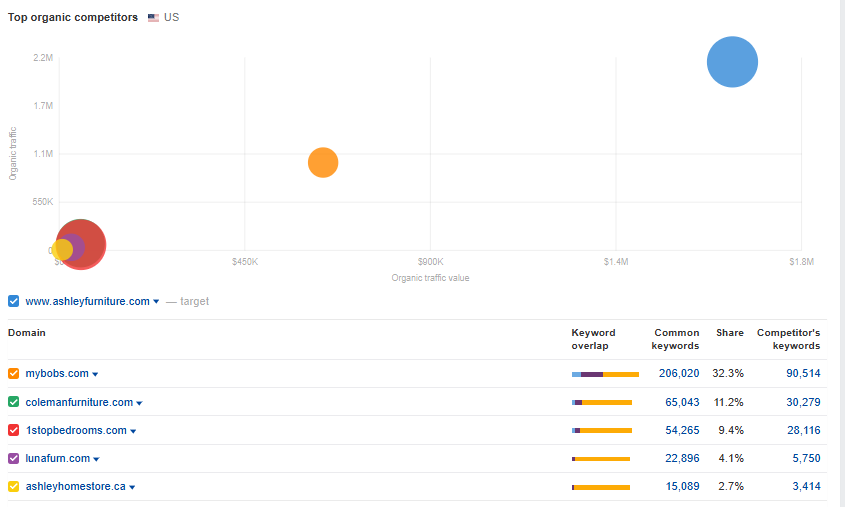Click the Organic traffic value axis label
845x507 pixels.
point(430,277)
